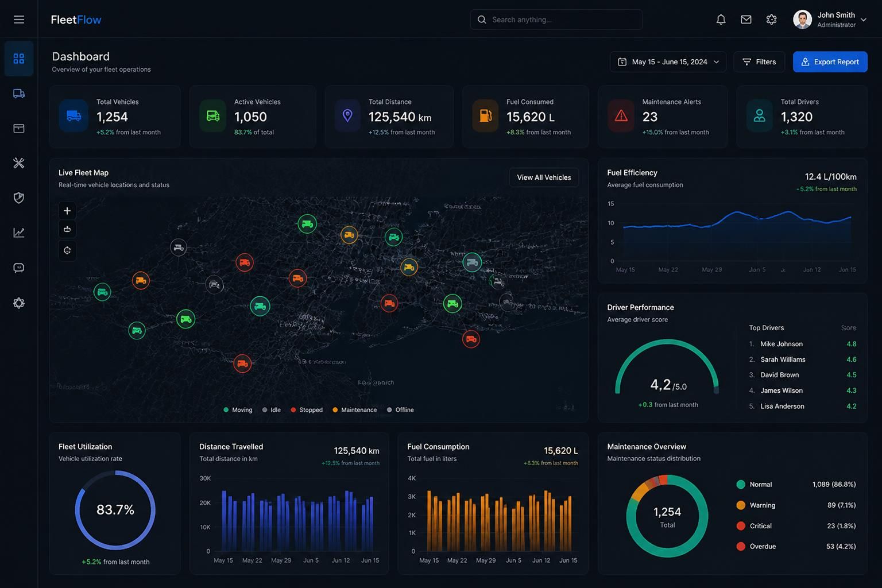The width and height of the screenshot is (882, 588).
Task: Open the Dashboard grid icon in sidebar
Action: coord(19,59)
